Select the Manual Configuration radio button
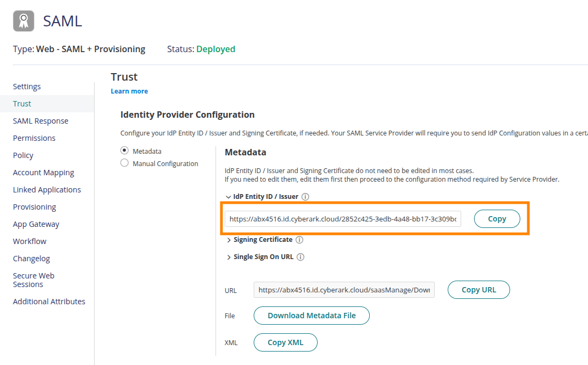 (125, 163)
